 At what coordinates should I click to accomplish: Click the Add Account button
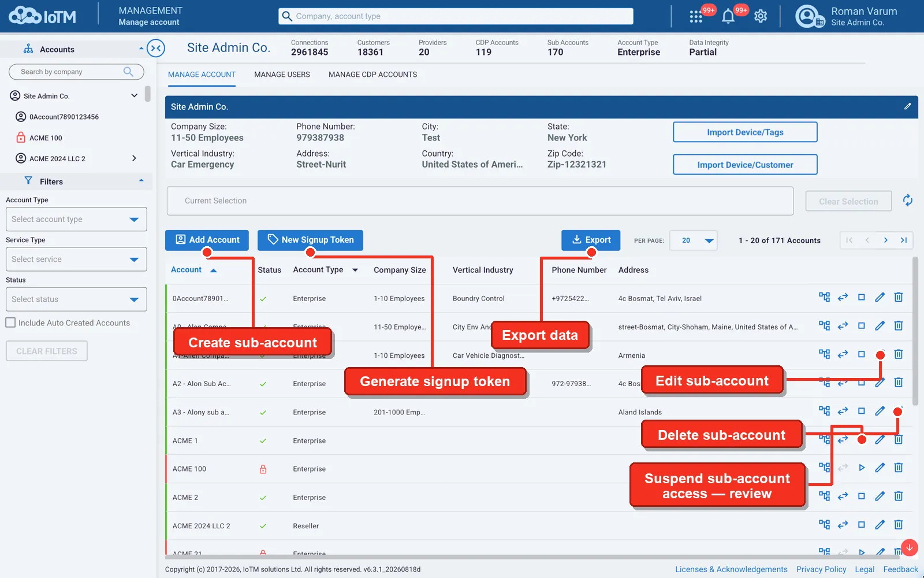click(207, 240)
